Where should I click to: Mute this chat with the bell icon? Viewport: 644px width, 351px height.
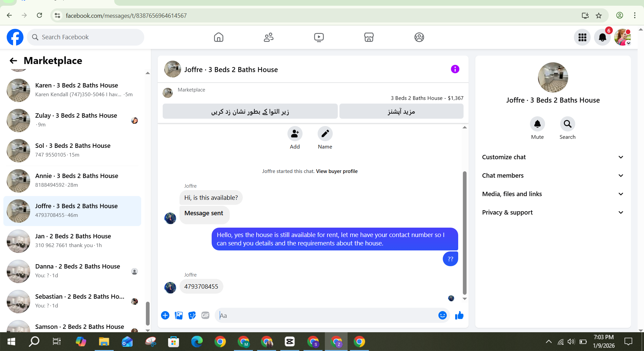click(x=537, y=124)
